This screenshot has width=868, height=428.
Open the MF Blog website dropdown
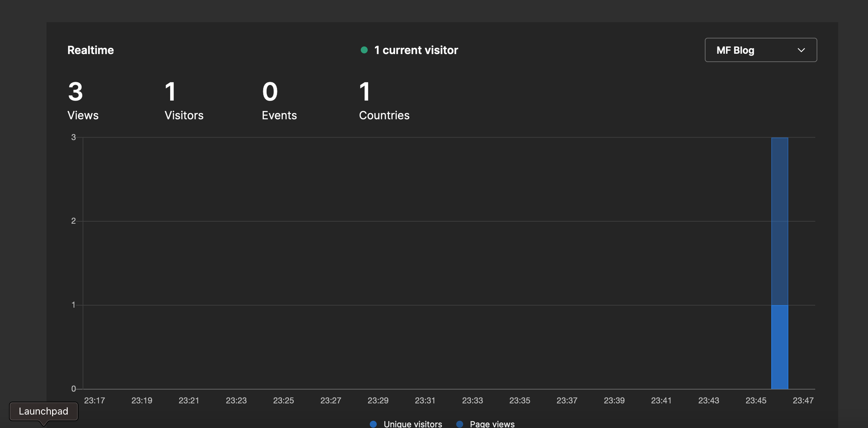coord(760,50)
